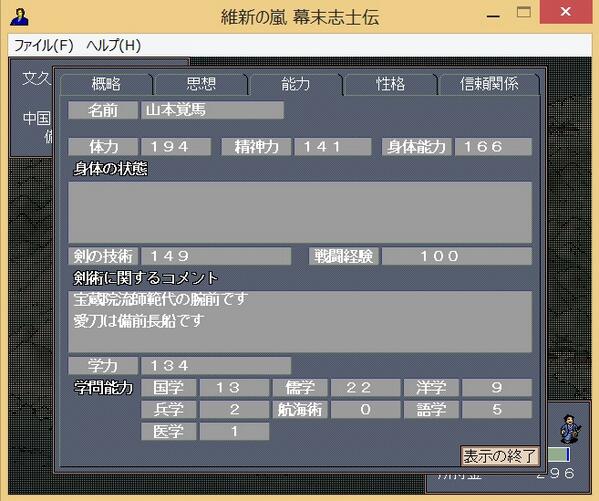599x501 pixels.
Task: Click the 中国 region text in background panel
Action: tap(37, 118)
